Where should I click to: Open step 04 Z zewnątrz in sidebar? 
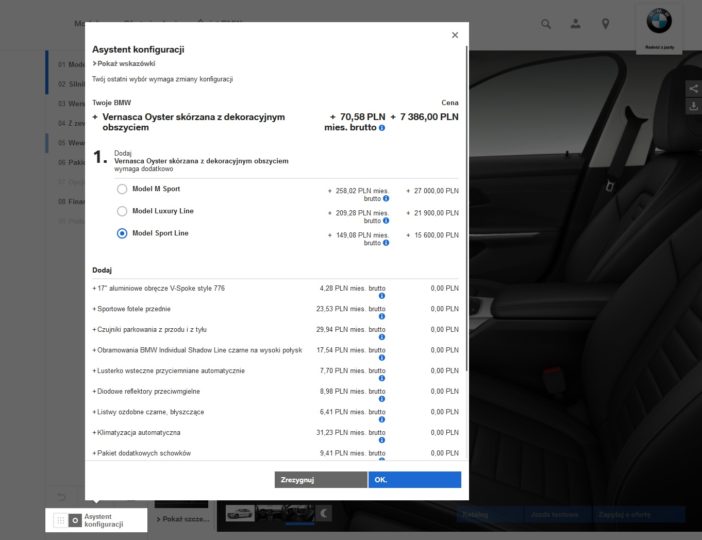[x=71, y=123]
